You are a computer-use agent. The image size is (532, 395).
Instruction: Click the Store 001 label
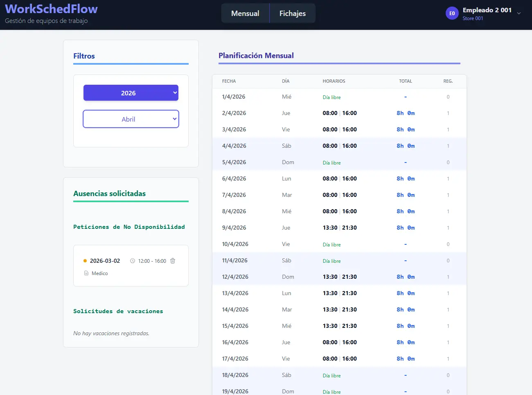click(x=473, y=18)
